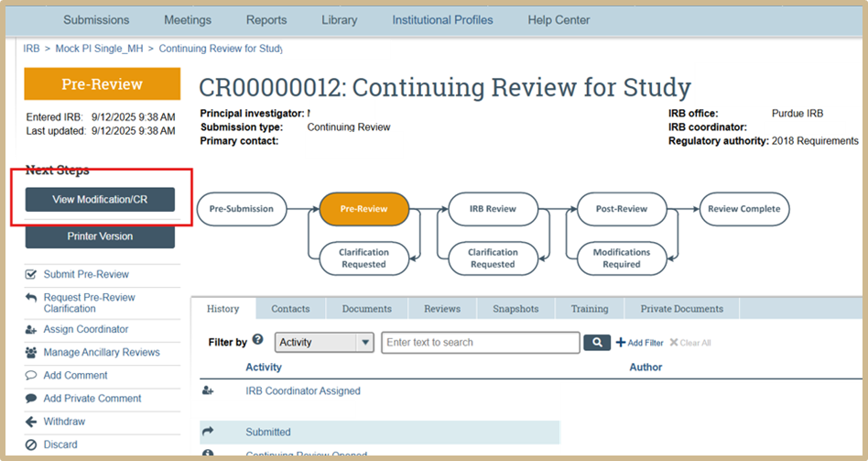Click the Assign Coordinator person icon
The image size is (868, 461).
[31, 329]
